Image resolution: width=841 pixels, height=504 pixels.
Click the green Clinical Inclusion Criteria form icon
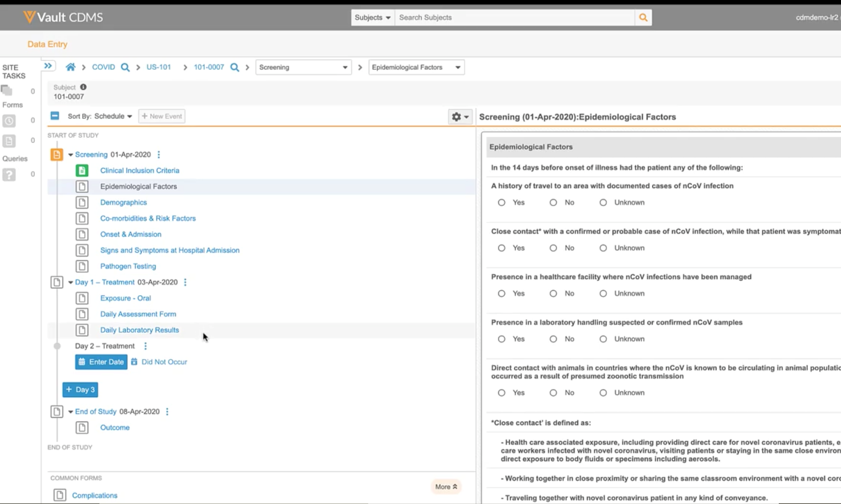[x=82, y=170]
